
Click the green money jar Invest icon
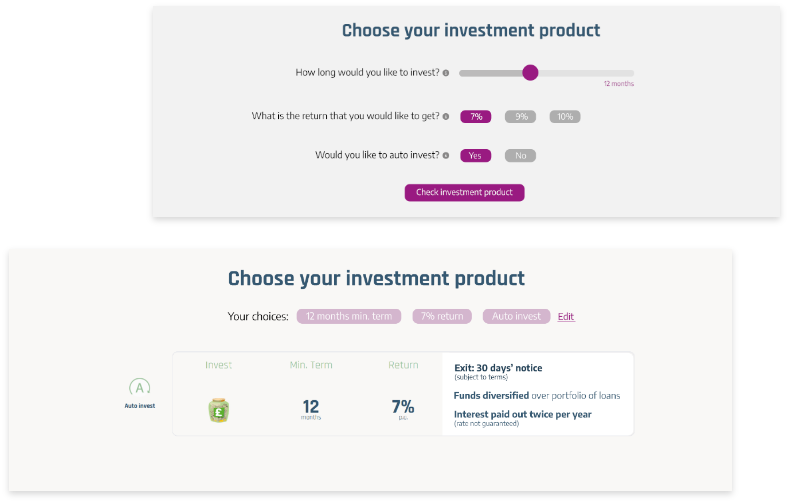coord(219,409)
